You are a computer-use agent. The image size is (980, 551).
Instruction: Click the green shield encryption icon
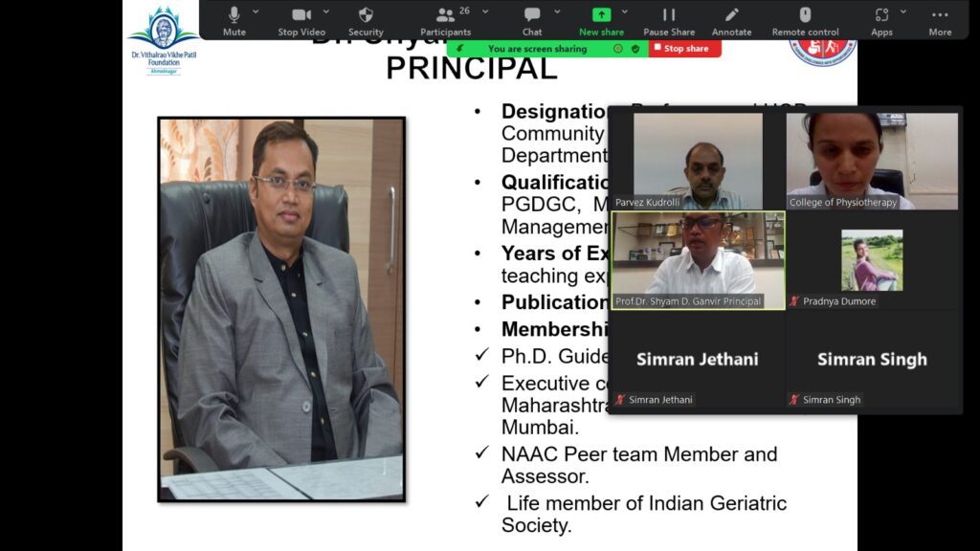click(x=635, y=49)
